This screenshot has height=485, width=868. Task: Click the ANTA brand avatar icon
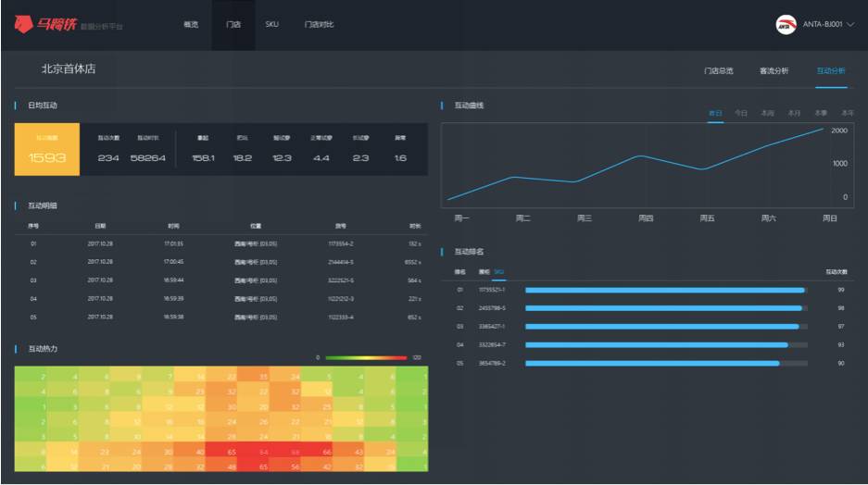point(785,25)
